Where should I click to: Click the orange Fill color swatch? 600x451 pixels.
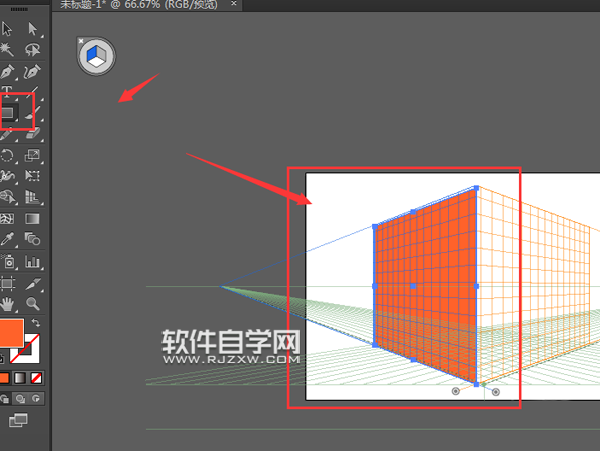pyautogui.click(x=11, y=332)
